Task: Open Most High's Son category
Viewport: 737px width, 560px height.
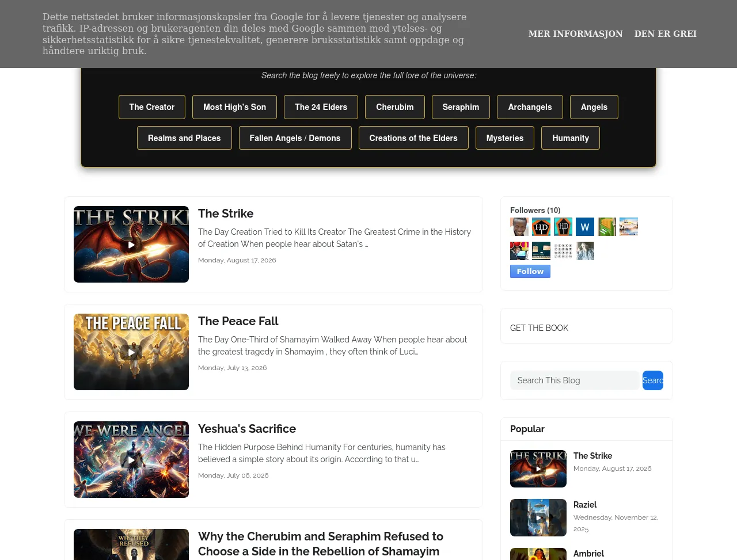Action: point(234,107)
